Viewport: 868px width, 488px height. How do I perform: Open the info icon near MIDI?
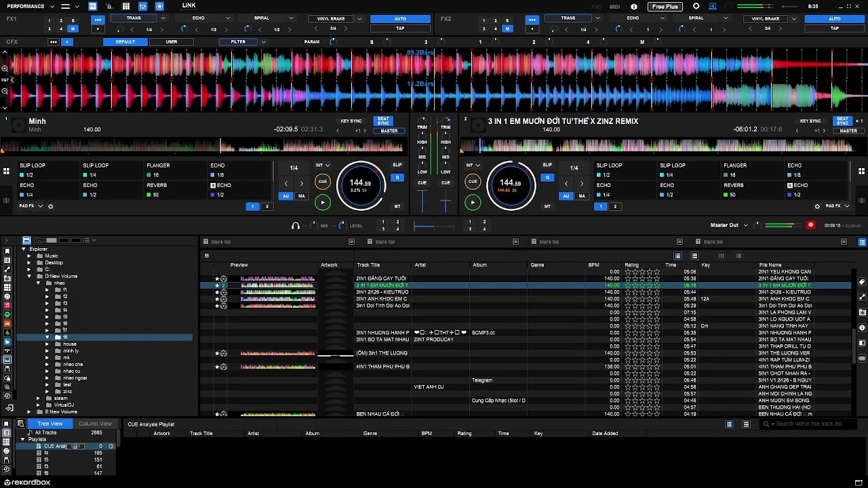tap(634, 7)
